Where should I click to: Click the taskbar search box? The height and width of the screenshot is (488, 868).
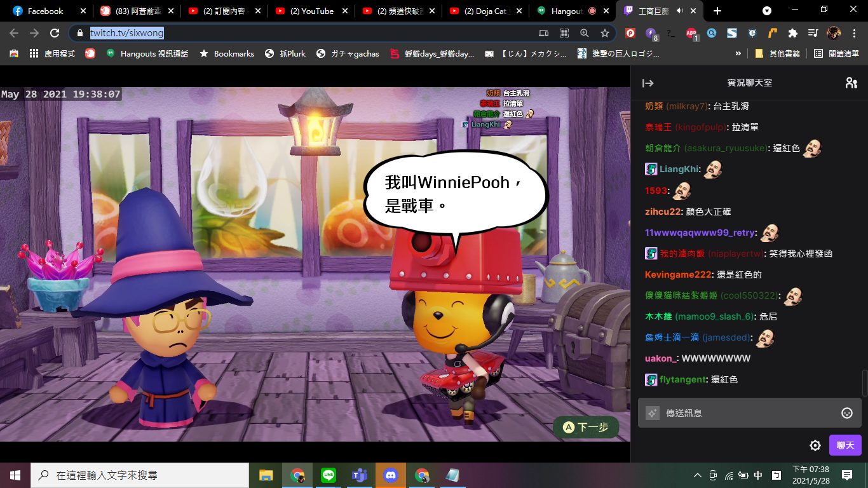coord(140,475)
